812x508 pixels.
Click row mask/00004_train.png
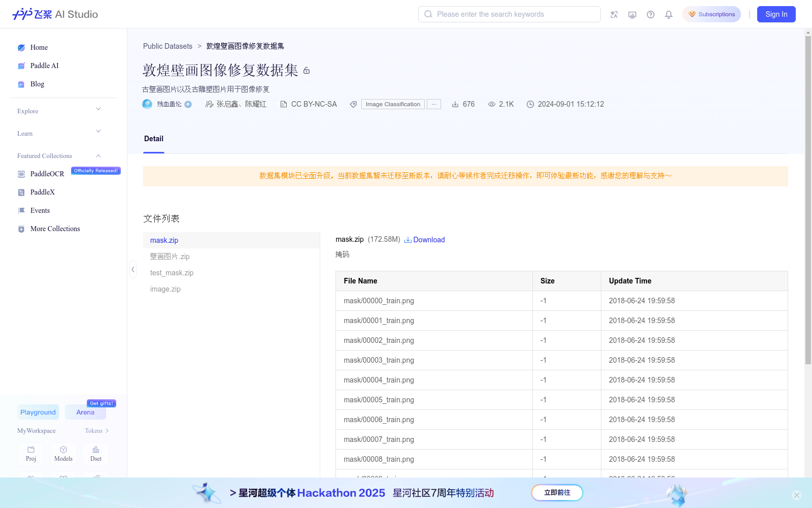tap(562, 380)
